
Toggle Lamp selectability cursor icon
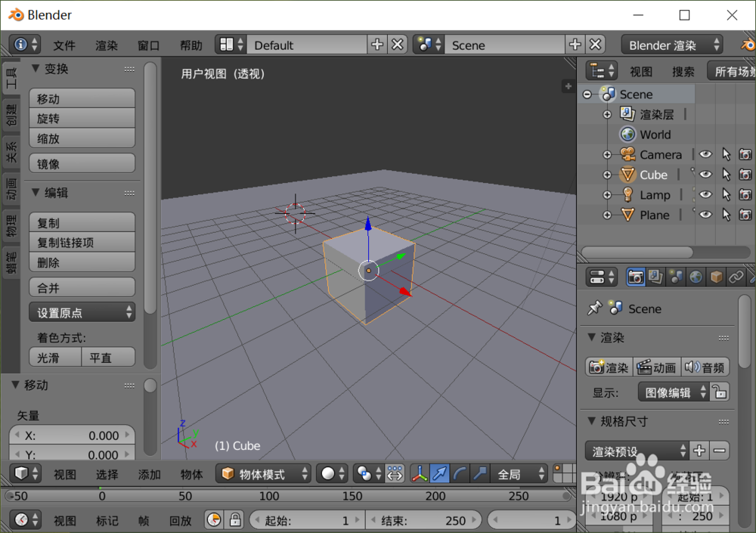pos(726,195)
